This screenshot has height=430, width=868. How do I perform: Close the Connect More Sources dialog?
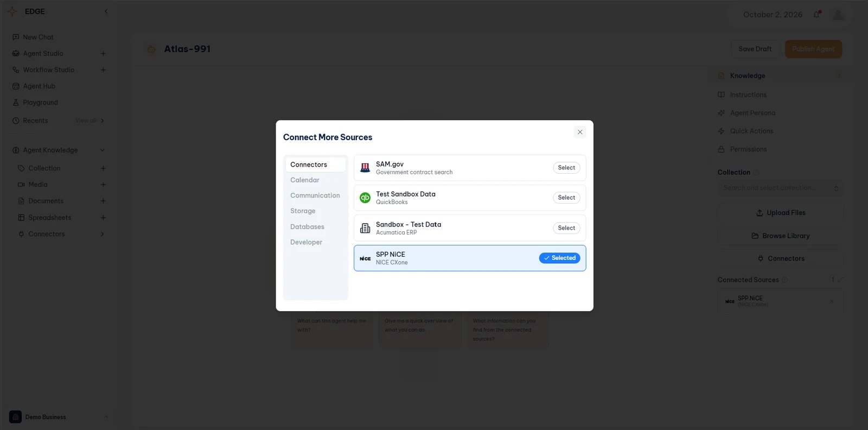coord(580,132)
